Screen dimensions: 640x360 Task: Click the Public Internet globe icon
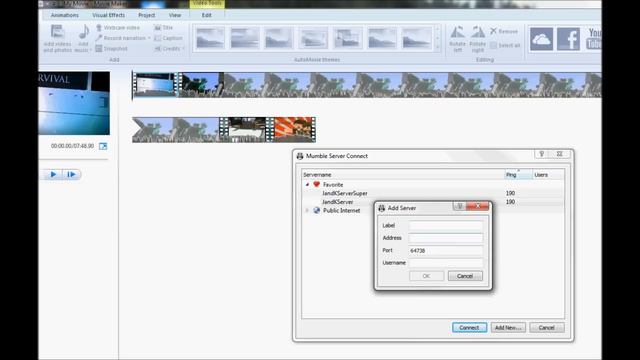click(x=316, y=211)
